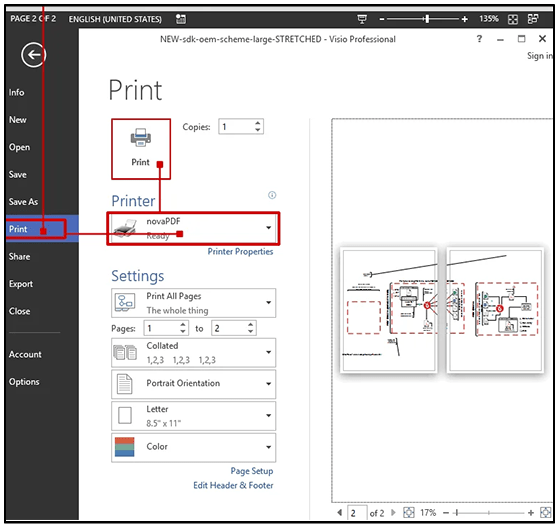Open Options in Backstage menu
Viewport: 559px width, 527px height.
click(24, 382)
